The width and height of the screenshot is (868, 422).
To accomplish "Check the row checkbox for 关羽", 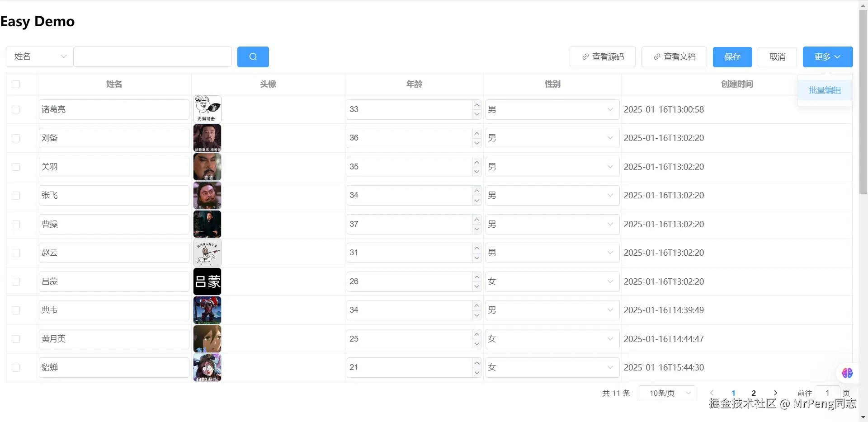I will (16, 167).
